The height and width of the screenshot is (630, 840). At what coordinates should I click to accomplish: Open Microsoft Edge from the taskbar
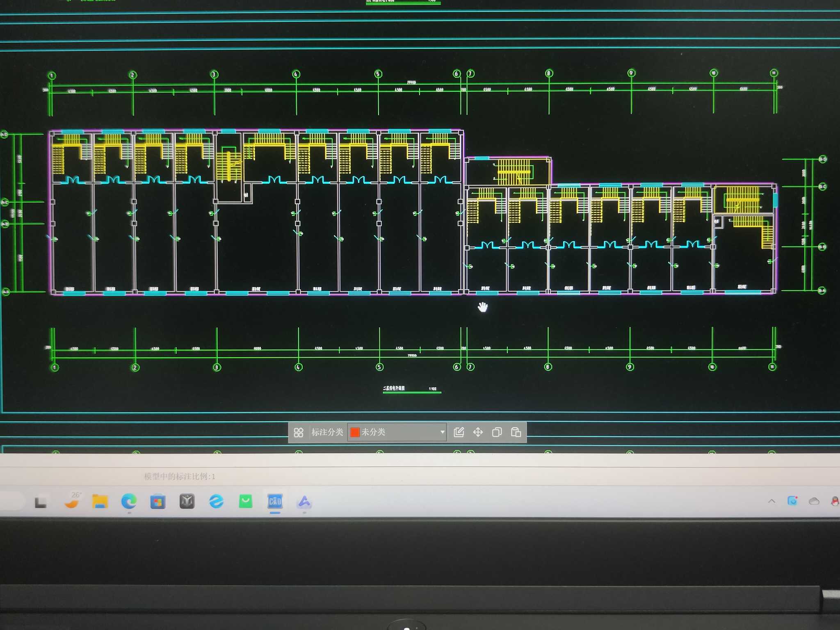(129, 501)
